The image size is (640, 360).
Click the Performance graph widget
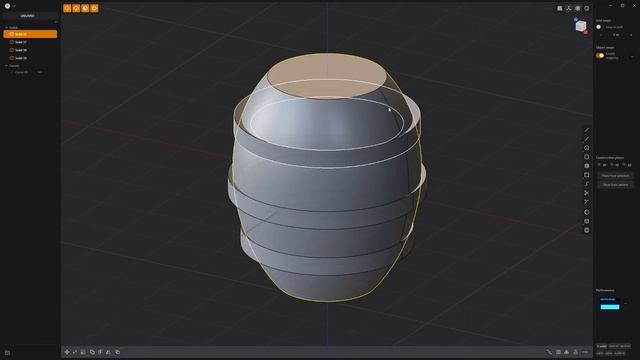pyautogui.click(x=610, y=304)
